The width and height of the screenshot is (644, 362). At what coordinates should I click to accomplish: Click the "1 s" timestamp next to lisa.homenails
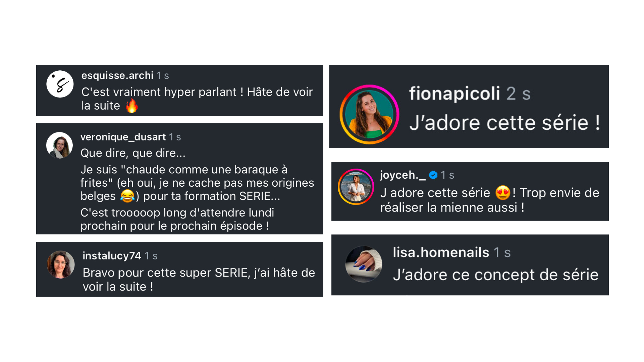[502, 253]
